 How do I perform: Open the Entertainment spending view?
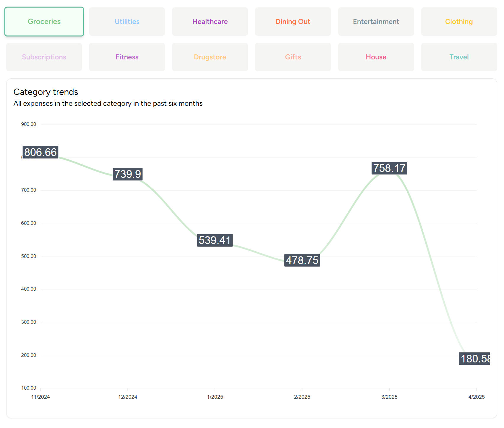click(x=376, y=21)
